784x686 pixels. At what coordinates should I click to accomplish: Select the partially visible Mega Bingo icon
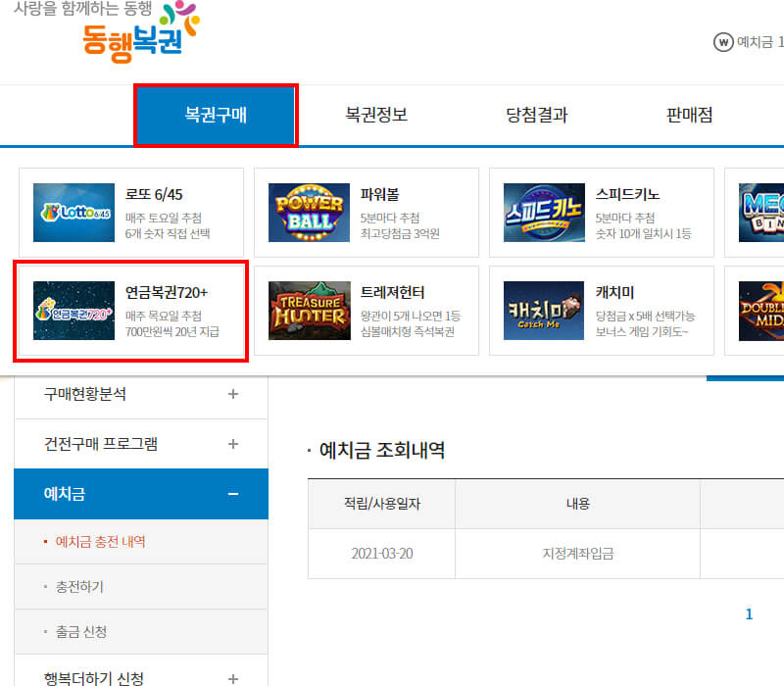763,212
